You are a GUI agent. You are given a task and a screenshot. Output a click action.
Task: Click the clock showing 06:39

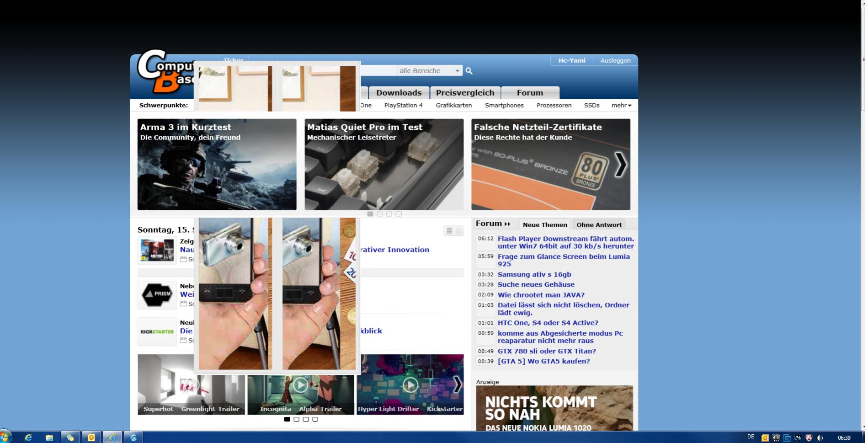tap(844, 438)
